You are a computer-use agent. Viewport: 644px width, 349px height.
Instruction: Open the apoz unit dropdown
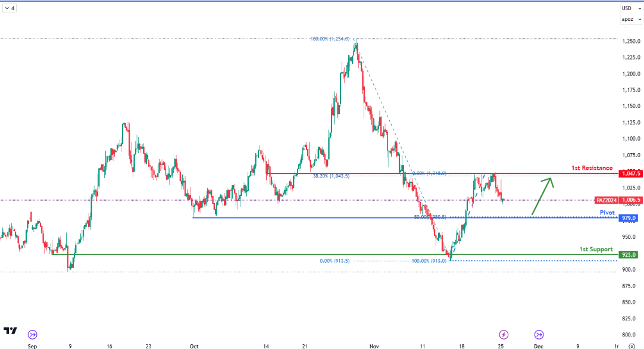[x=631, y=19]
